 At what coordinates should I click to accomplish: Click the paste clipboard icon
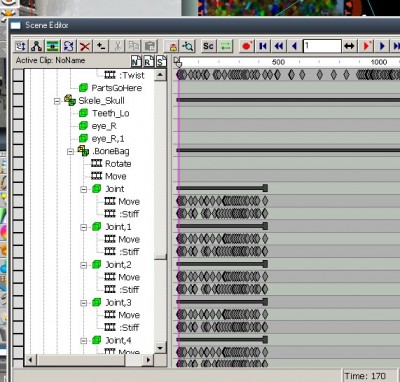point(150,46)
